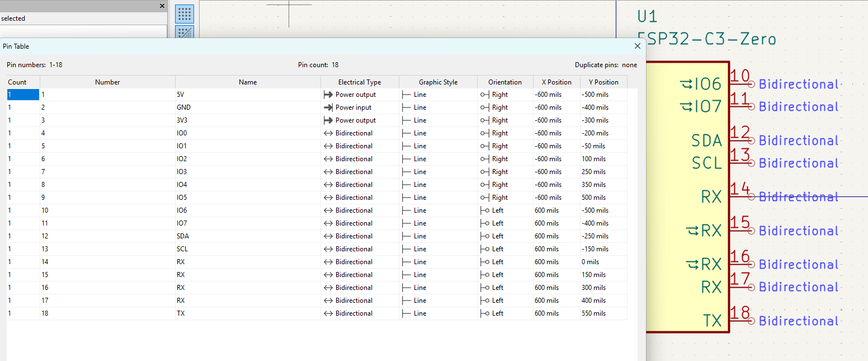Sort by the Electrical Type column header

360,82
